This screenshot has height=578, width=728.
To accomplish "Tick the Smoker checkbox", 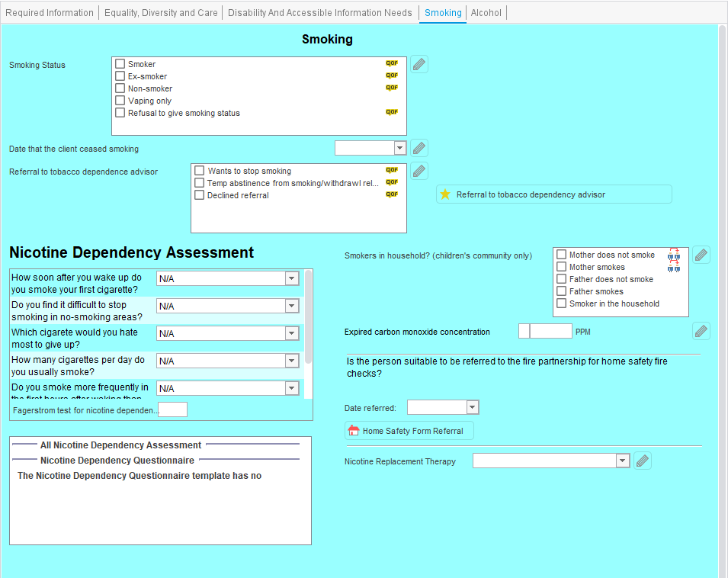I will pos(120,63).
